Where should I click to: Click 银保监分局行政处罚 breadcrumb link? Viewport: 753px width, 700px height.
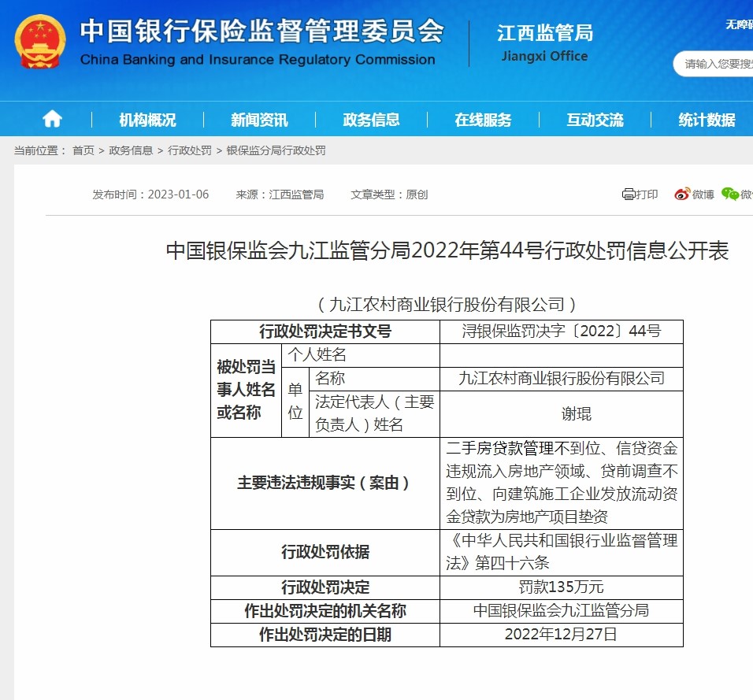coord(276,150)
